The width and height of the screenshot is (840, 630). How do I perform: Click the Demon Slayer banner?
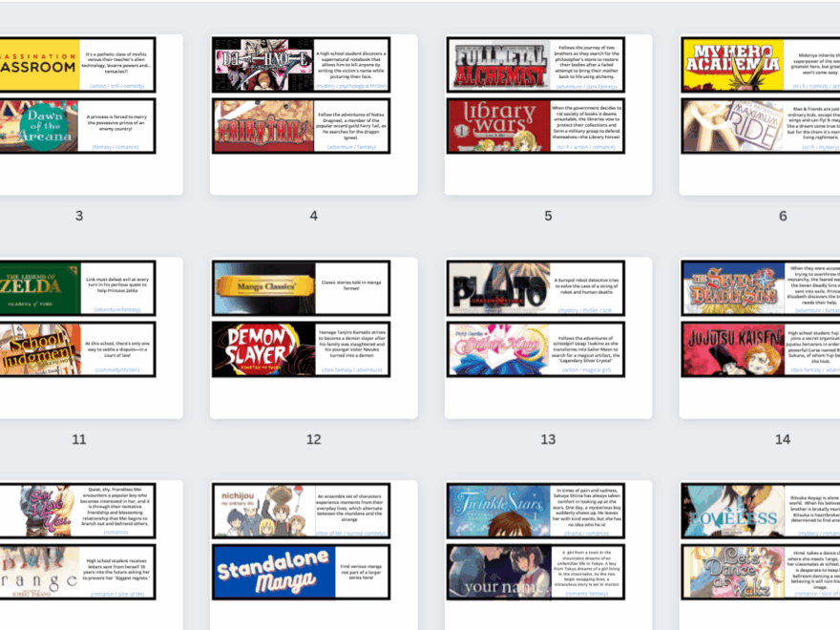point(264,349)
